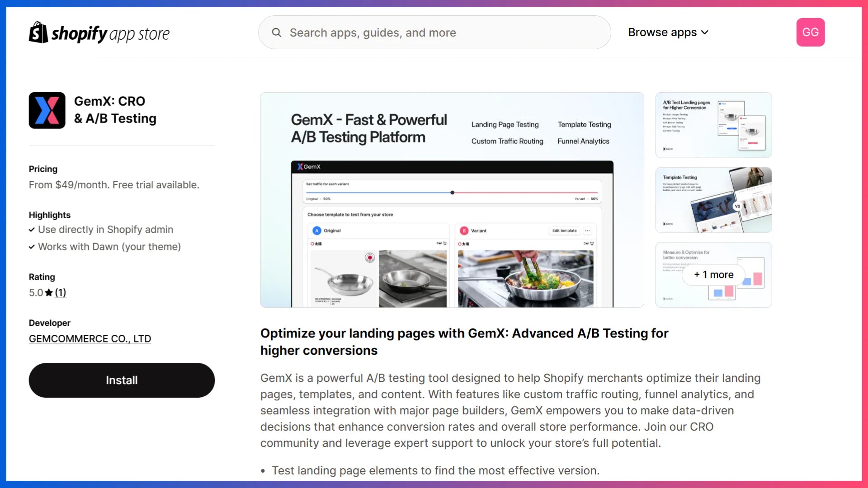Open the Template Testing thumbnail
868x488 pixels.
pos(713,200)
